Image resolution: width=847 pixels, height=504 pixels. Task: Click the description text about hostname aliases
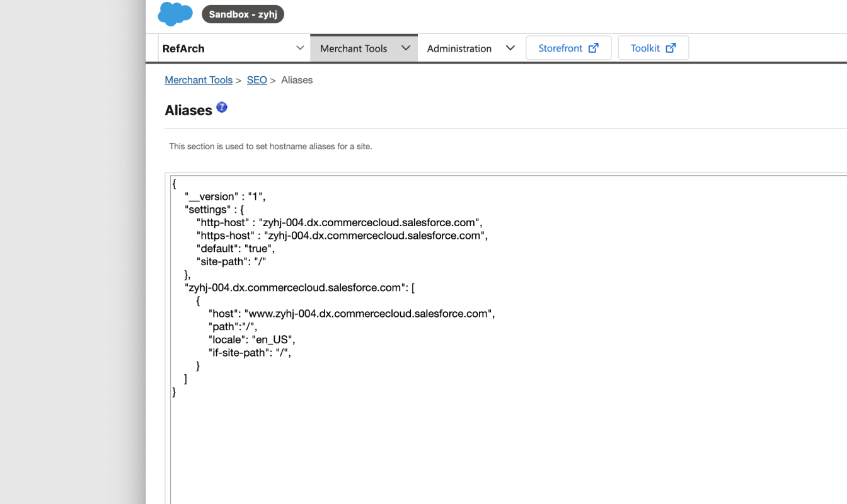(270, 146)
